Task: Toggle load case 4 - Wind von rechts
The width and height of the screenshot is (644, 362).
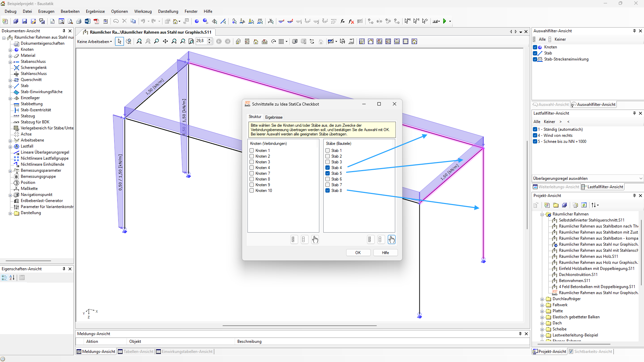Action: pyautogui.click(x=535, y=135)
